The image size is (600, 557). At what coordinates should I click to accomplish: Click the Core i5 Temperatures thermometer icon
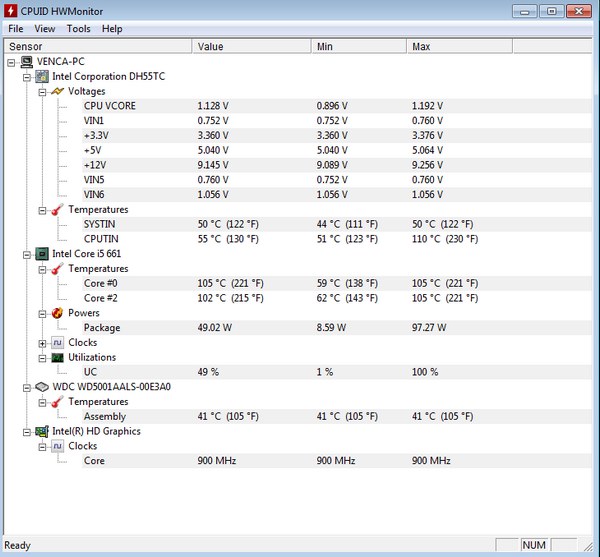(57, 269)
